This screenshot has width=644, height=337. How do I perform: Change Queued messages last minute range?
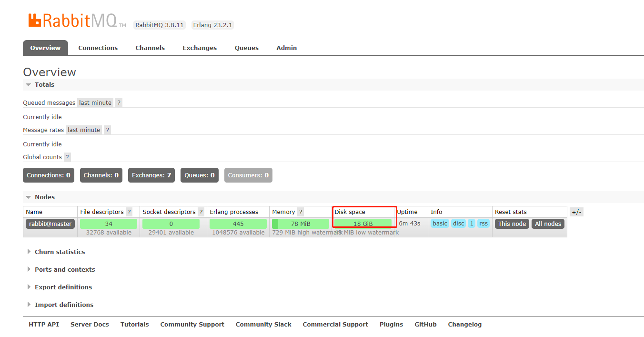(95, 103)
